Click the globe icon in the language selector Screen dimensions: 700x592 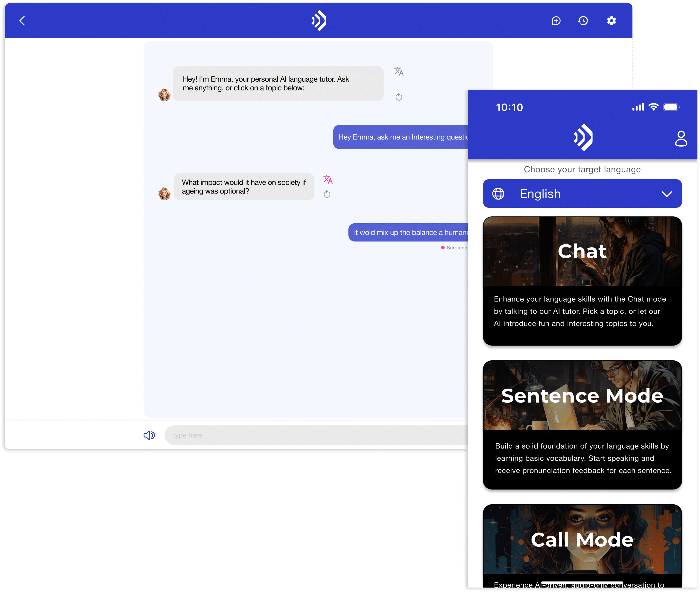click(498, 194)
